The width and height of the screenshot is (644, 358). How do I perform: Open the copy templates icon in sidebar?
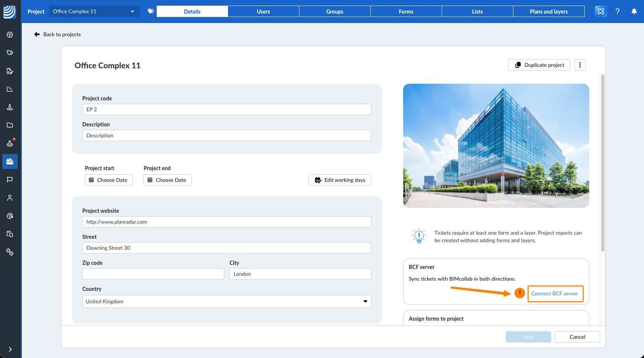[x=10, y=234]
